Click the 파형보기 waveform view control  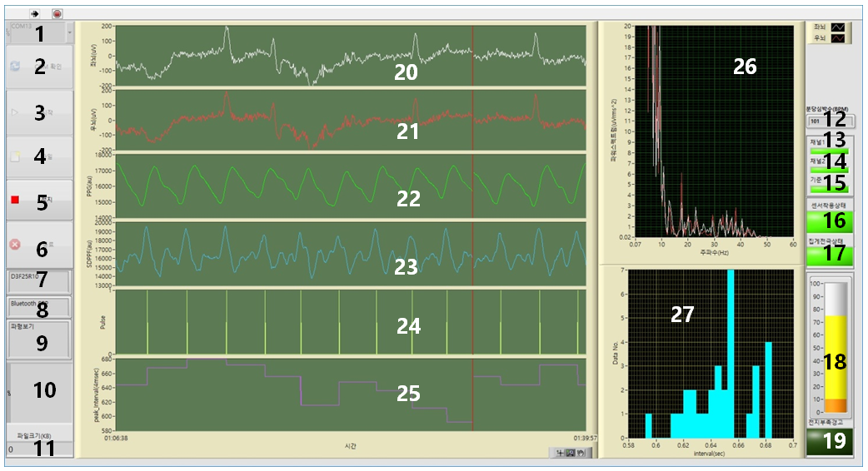click(39, 340)
